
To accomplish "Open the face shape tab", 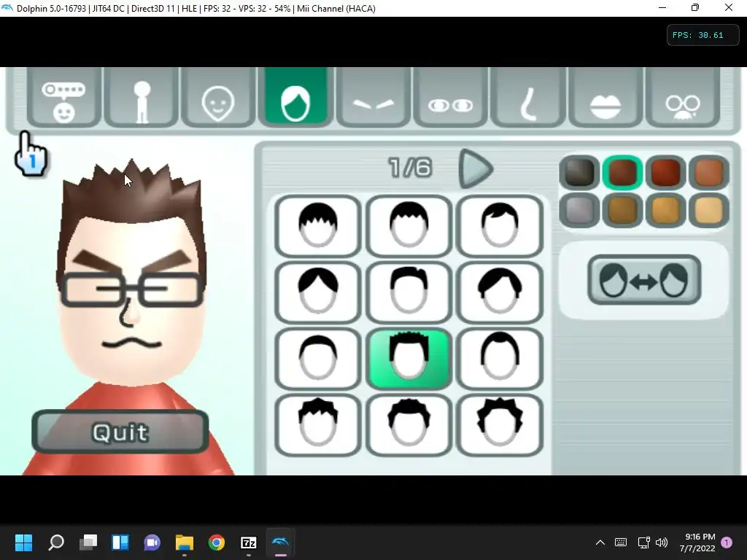I will [x=218, y=98].
